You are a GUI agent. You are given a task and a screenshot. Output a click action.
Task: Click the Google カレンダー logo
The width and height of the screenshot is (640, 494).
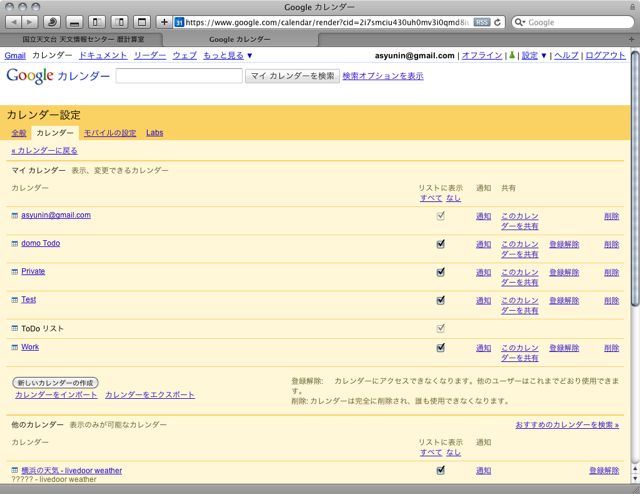coord(58,76)
